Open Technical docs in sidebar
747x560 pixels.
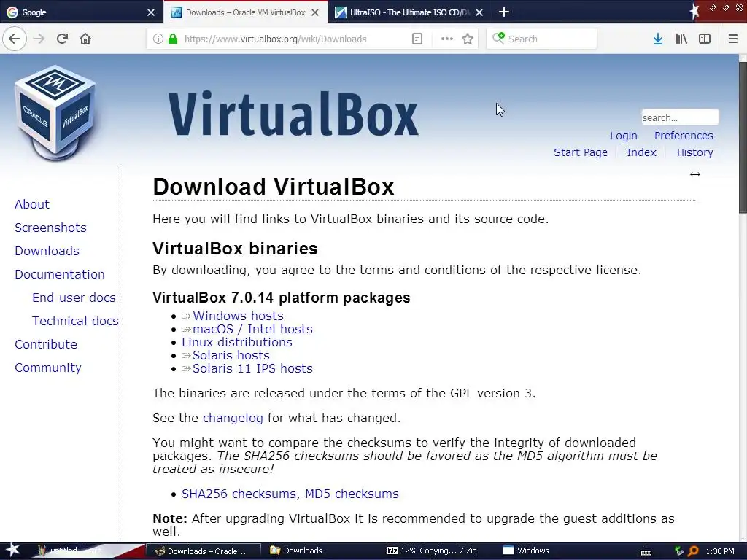tap(75, 321)
